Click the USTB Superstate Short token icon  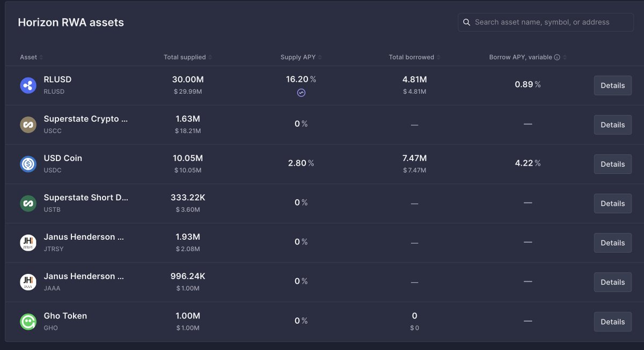pyautogui.click(x=28, y=203)
